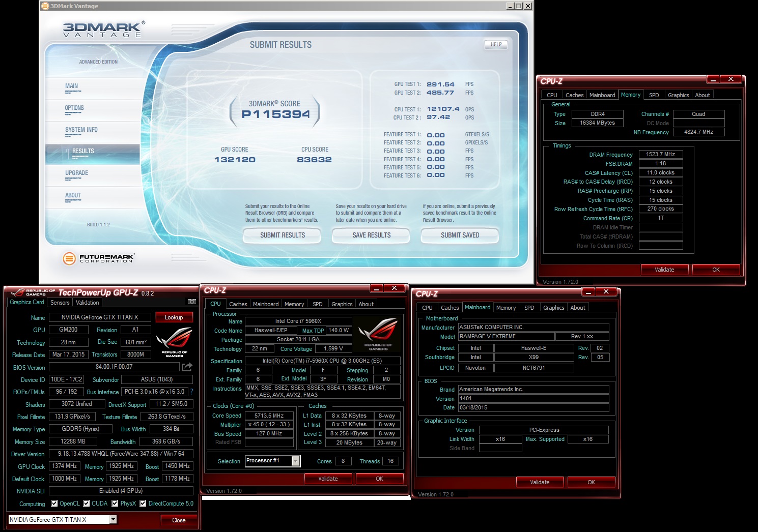Click the GPU Test 1 result 291.54
The height and width of the screenshot is (532, 758).
440,84
